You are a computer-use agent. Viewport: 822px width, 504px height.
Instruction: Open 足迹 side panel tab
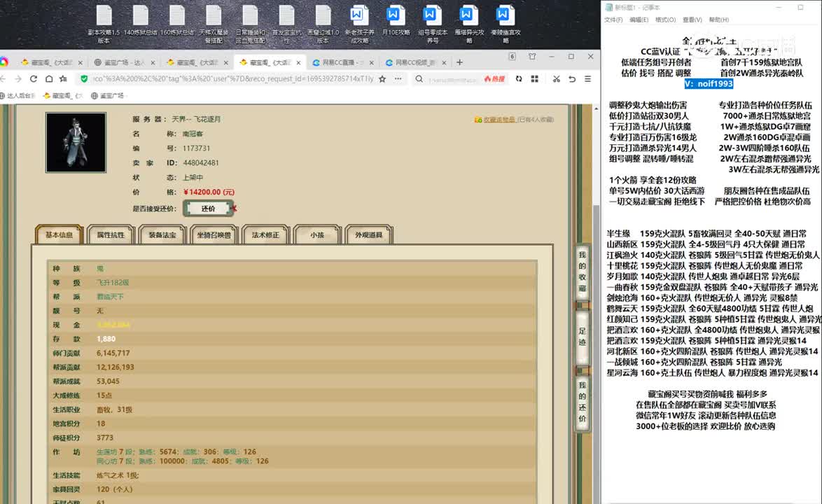pyautogui.click(x=583, y=337)
